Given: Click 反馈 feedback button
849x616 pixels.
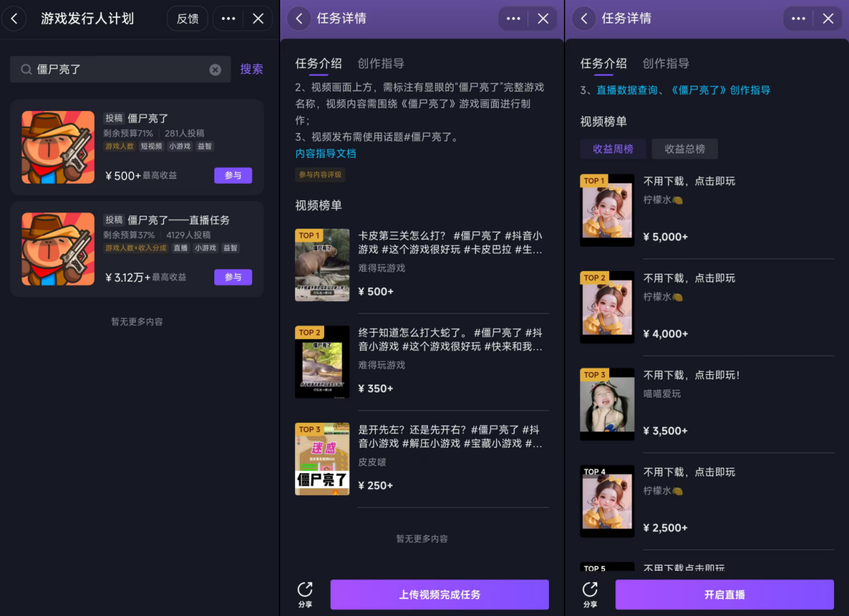Looking at the screenshot, I should pyautogui.click(x=187, y=18).
